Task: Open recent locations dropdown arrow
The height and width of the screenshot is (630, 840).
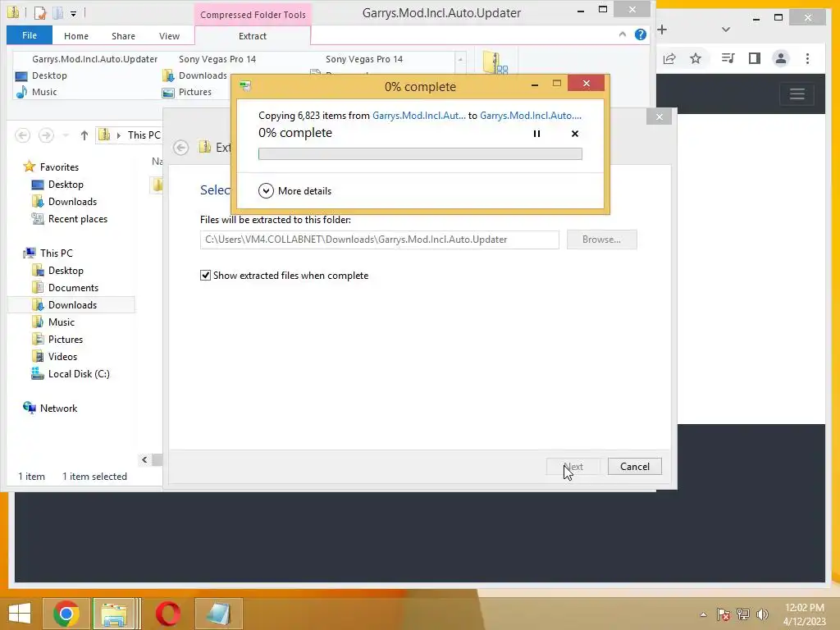Action: (66, 135)
